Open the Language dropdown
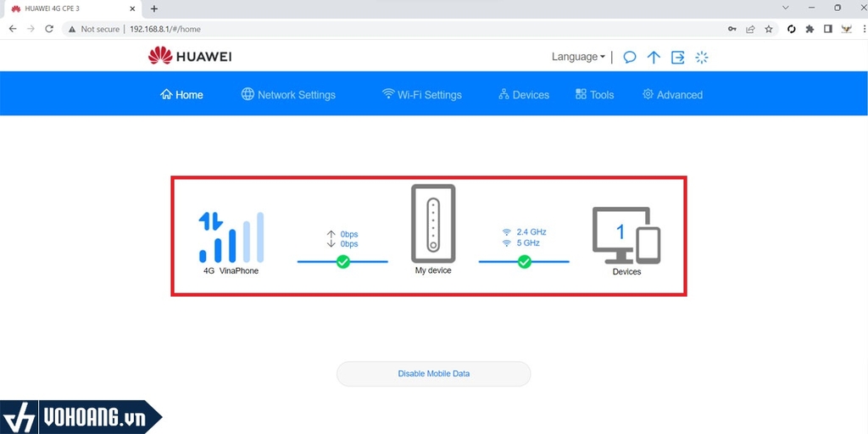868x434 pixels. pyautogui.click(x=578, y=57)
